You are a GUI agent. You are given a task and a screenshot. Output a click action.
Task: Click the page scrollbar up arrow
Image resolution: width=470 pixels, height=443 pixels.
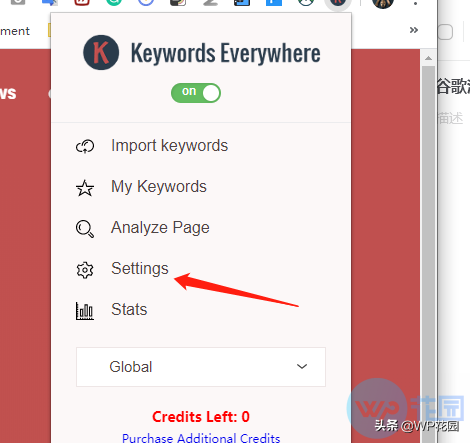click(x=428, y=58)
